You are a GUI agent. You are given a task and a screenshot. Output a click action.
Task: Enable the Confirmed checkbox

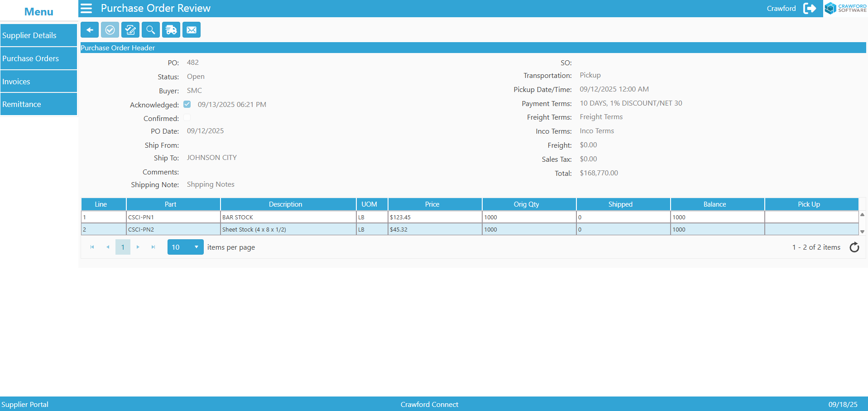(187, 117)
